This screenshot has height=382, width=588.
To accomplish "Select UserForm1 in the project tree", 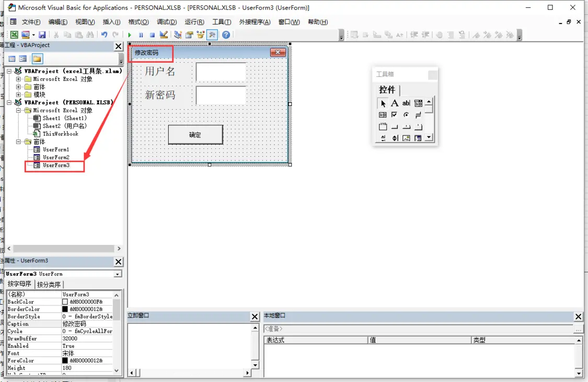I will (x=56, y=149).
